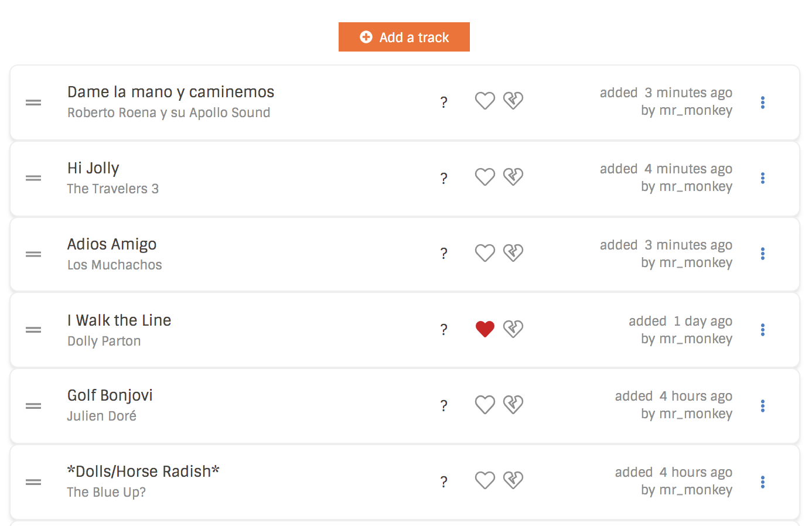Click question mark on Adios Amigo row
812x526 pixels.
[x=444, y=254]
